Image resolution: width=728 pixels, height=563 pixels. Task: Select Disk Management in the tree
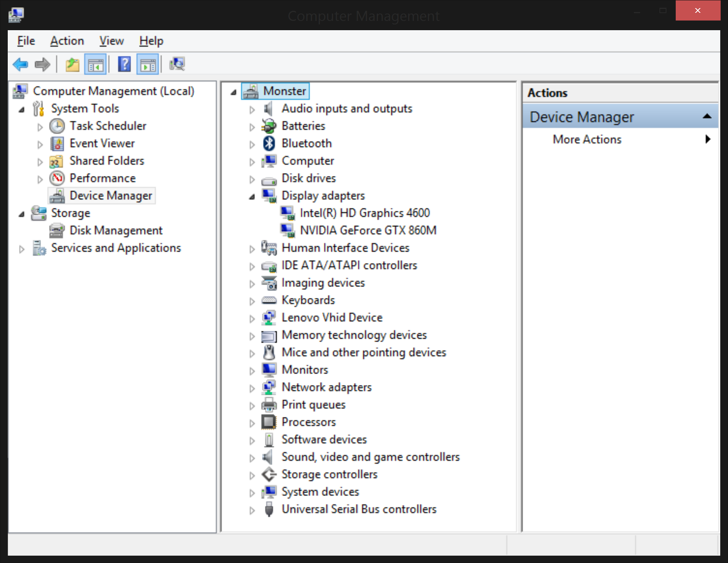tap(116, 231)
